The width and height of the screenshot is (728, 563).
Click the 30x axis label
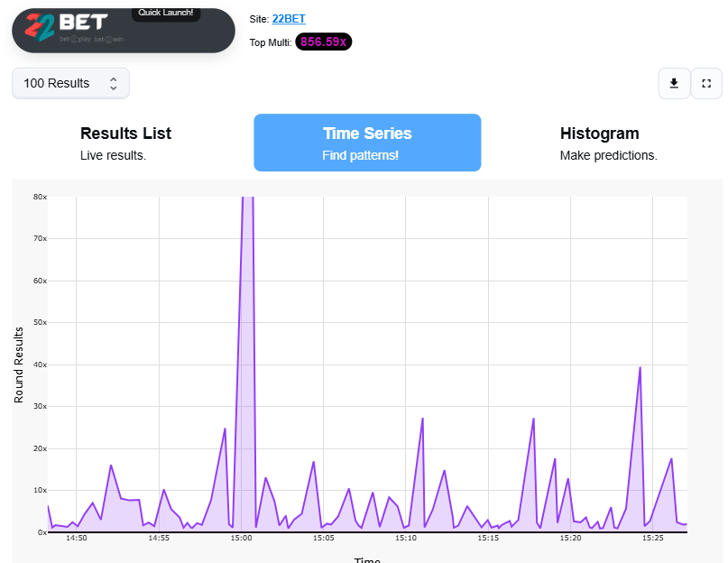click(40, 406)
